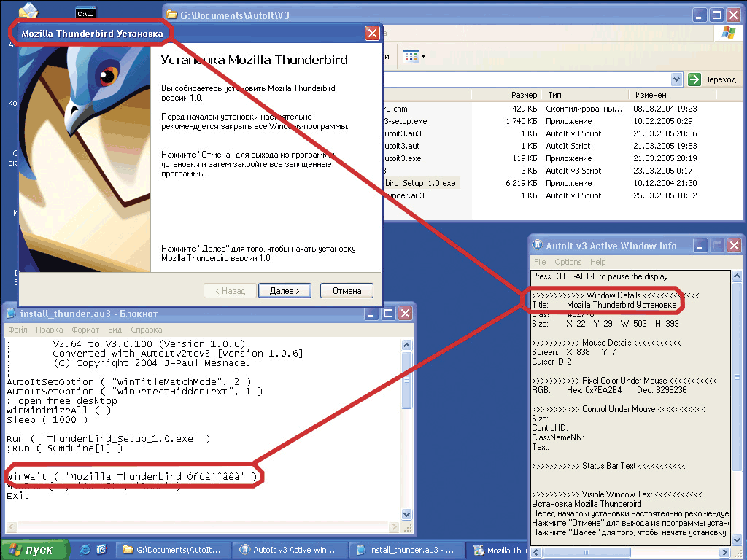Image resolution: width=747 pixels, height=560 pixels.
Task: Open the Explorer views icon dropdown
Action: click(424, 57)
